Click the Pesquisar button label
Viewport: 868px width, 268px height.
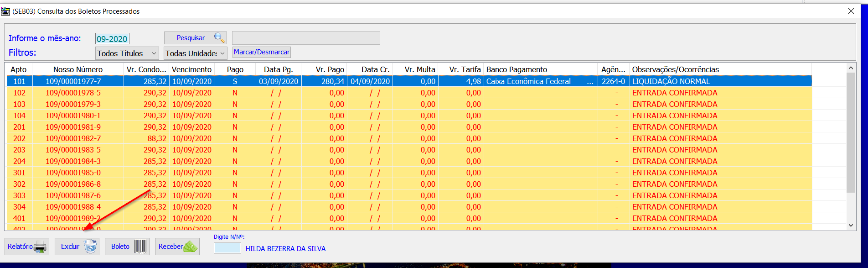(191, 38)
